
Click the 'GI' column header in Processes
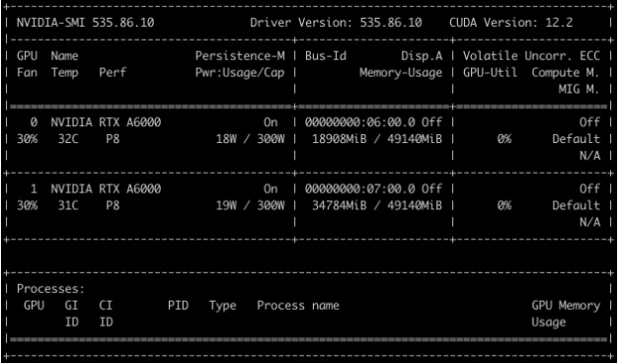point(71,306)
